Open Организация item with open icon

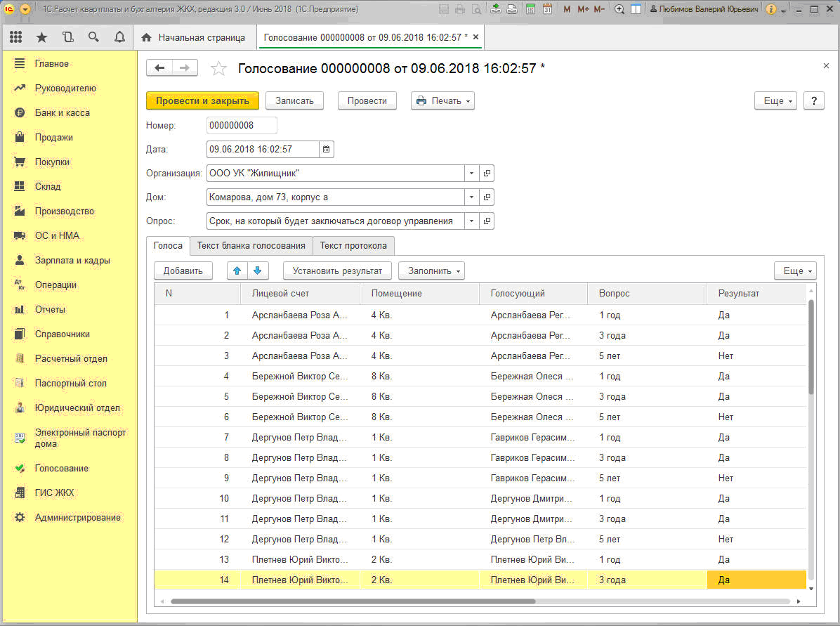tap(487, 173)
